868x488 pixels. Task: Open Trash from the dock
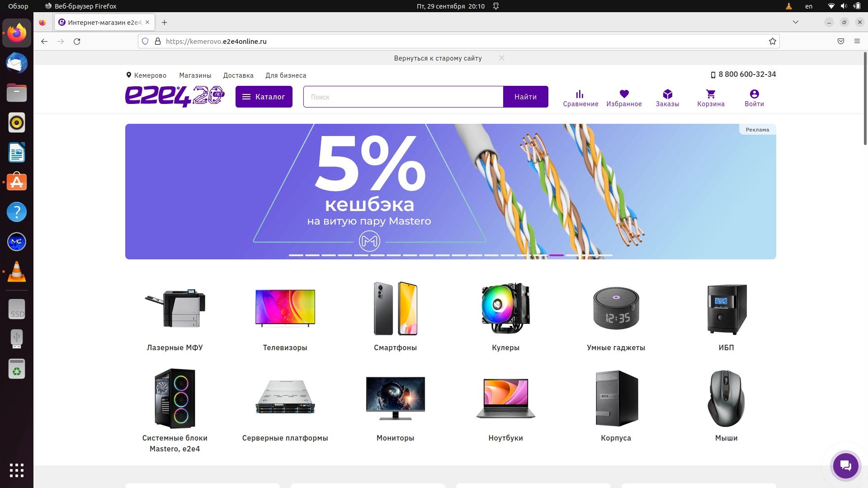[17, 369]
